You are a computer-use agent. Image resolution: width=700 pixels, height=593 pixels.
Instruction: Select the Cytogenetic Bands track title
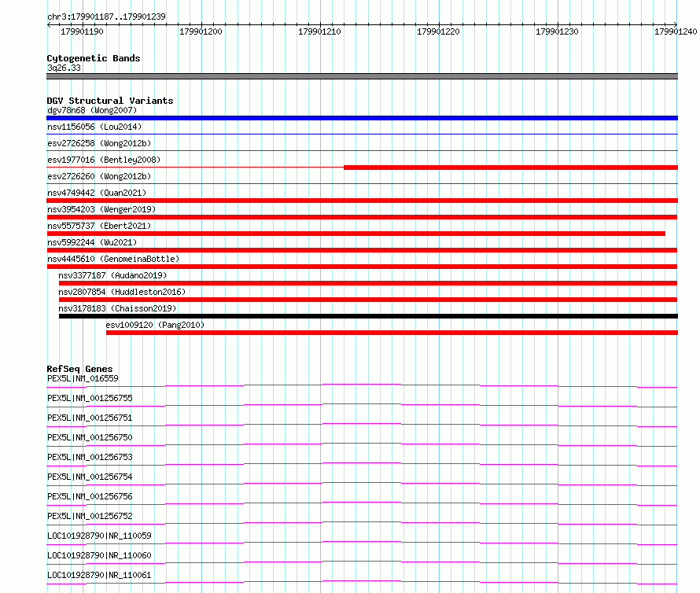click(94, 58)
